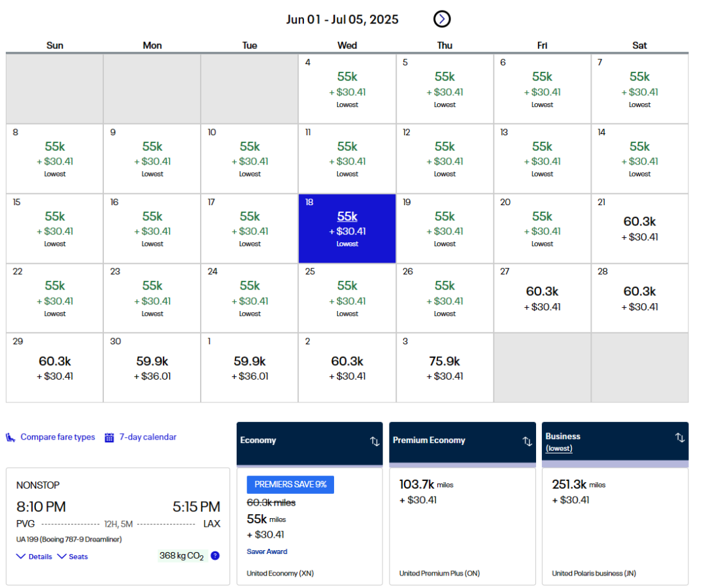Open Compare fare types link
The height and width of the screenshot is (588, 706).
coord(58,437)
